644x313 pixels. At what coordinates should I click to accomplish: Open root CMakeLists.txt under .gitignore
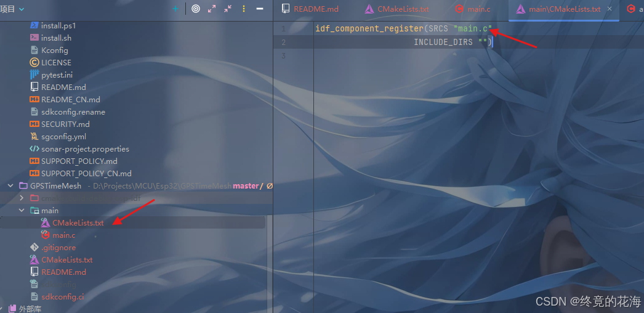[x=67, y=259]
